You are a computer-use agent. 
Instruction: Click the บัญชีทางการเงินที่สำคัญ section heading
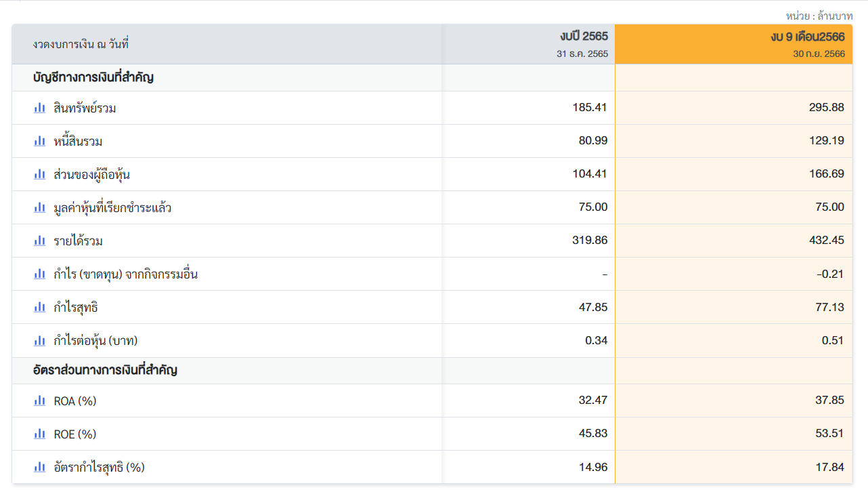click(x=93, y=77)
